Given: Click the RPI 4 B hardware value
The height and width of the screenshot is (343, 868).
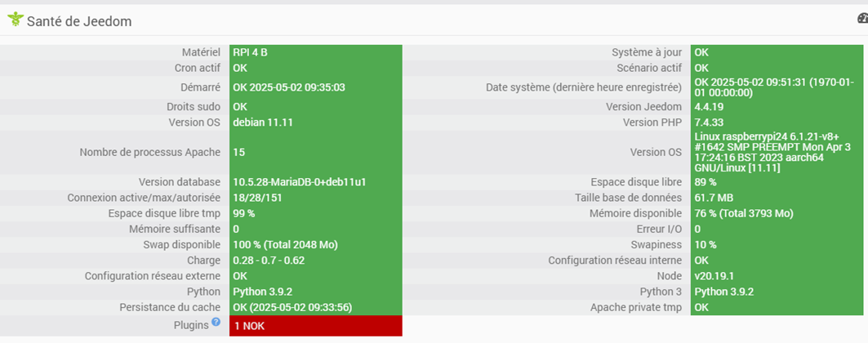Looking at the screenshot, I should coord(250,52).
